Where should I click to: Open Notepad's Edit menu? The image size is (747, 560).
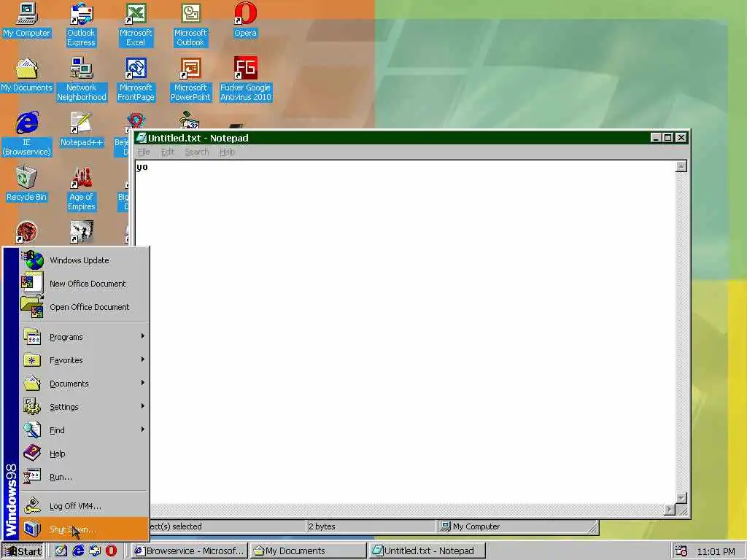click(x=167, y=152)
